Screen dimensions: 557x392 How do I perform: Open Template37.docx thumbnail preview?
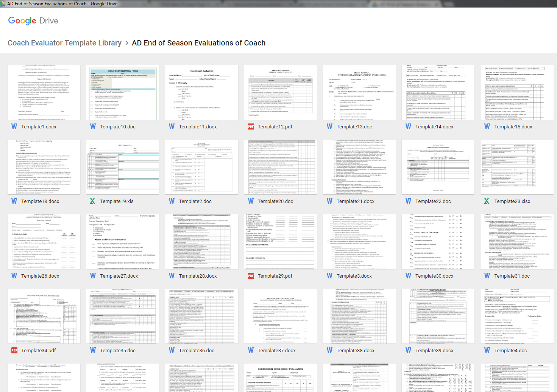pyautogui.click(x=281, y=316)
